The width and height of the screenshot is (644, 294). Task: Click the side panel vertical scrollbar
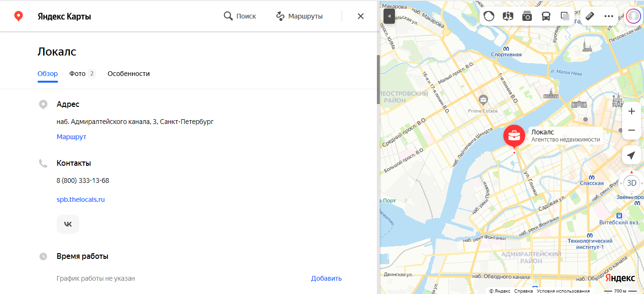click(378, 79)
